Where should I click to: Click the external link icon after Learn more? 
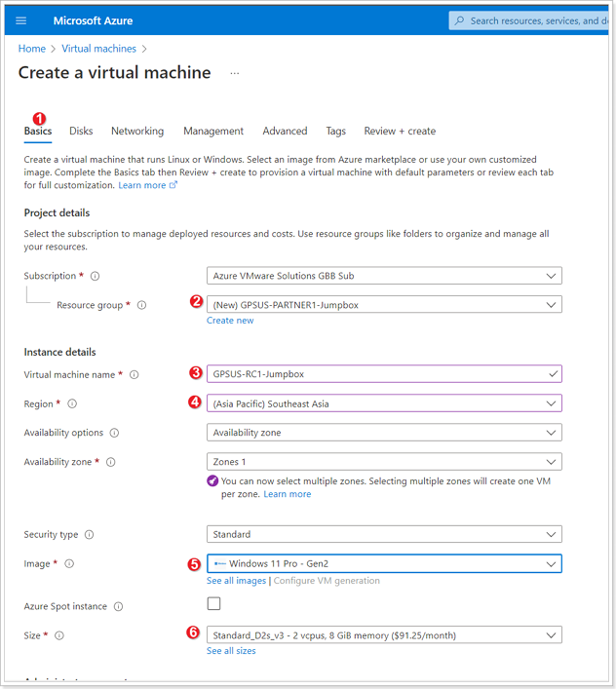point(173,185)
